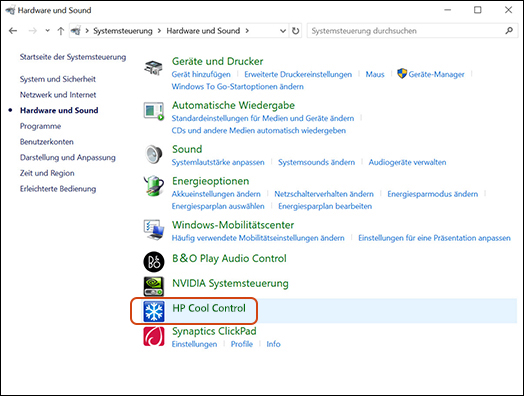Viewport: 524px width, 396px height.
Task: Click Akkueinstellungen ändern
Action: click(216, 194)
